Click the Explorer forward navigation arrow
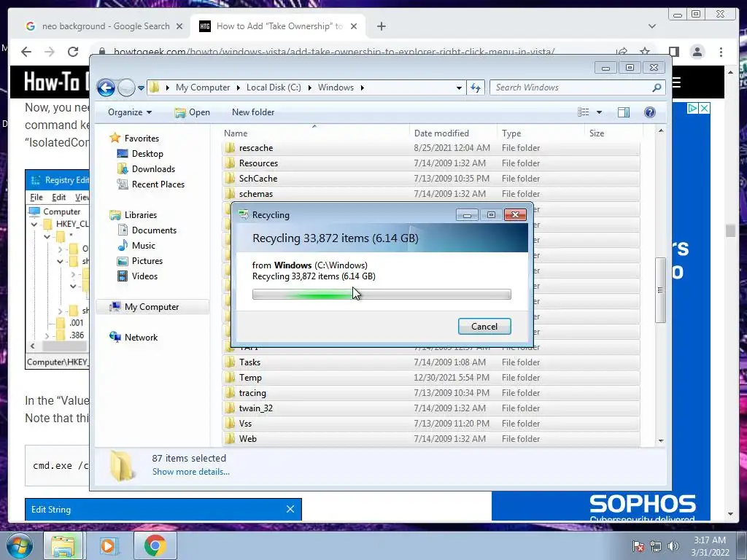Viewport: 747px width, 560px height. pos(126,87)
